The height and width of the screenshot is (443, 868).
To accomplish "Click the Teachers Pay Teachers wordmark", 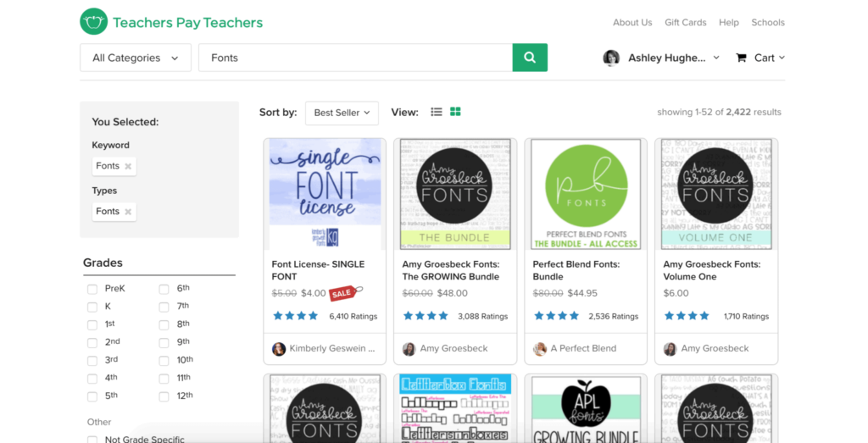I will 187,23.
